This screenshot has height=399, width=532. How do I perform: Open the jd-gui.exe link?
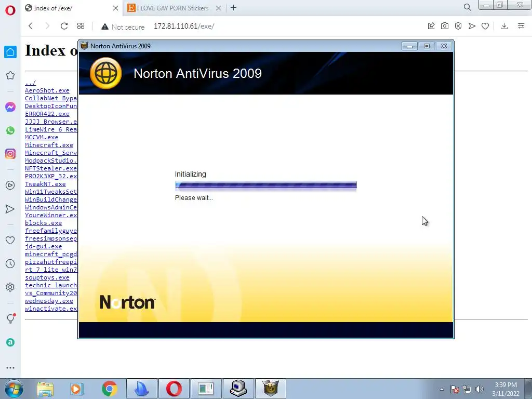point(44,247)
